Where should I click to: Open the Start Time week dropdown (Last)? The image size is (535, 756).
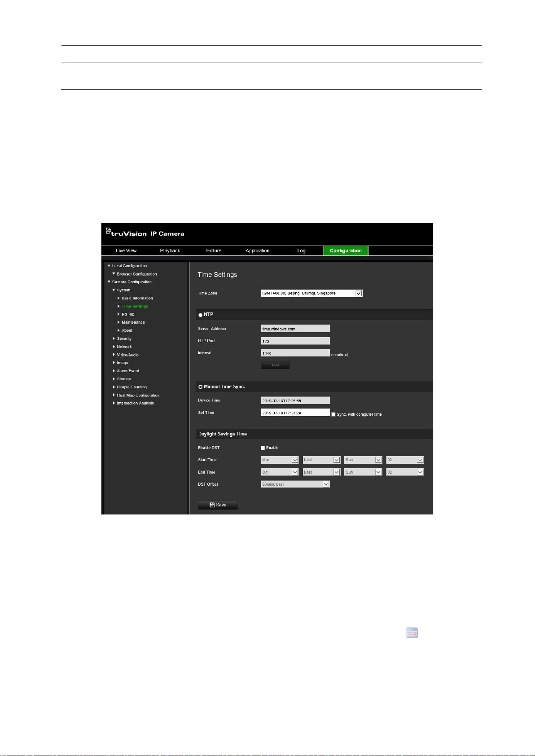[321, 460]
